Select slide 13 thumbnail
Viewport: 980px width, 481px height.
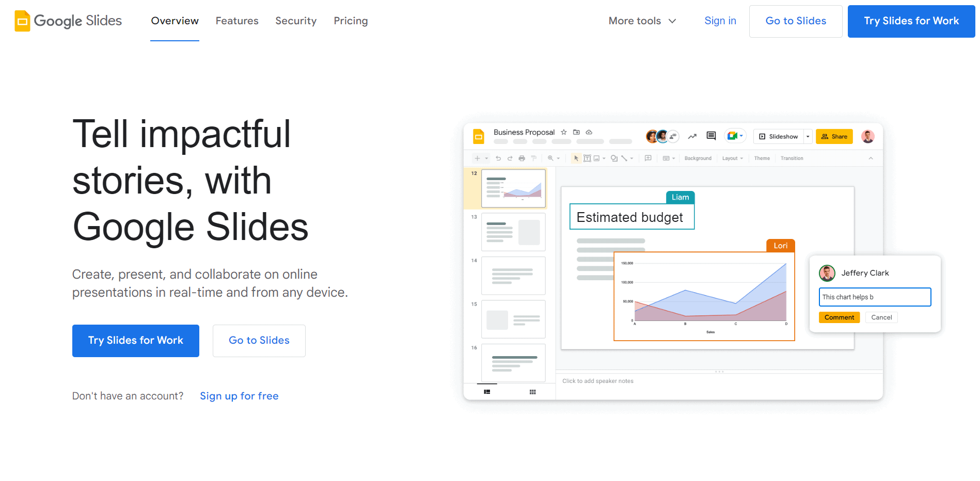513,232
